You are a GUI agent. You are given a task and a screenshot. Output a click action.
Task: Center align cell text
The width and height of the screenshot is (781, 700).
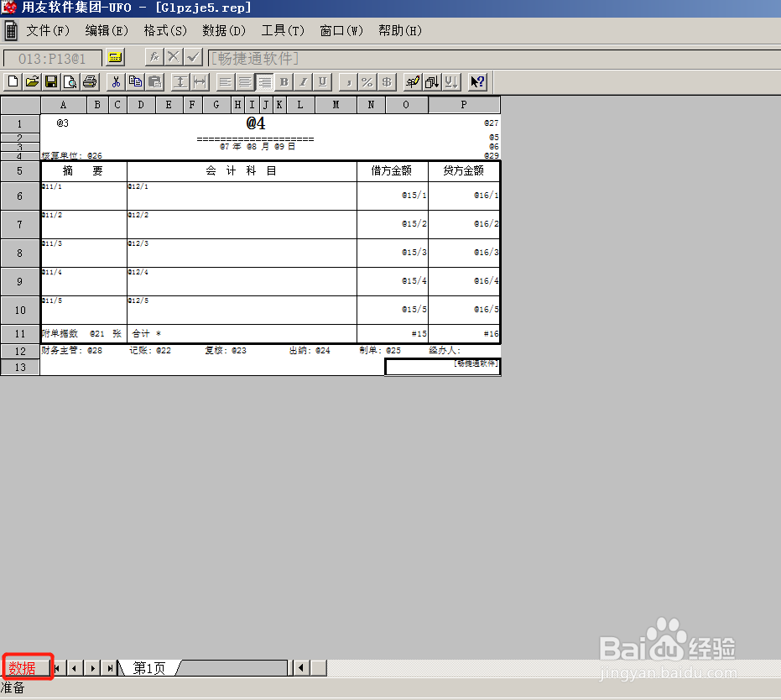point(245,81)
